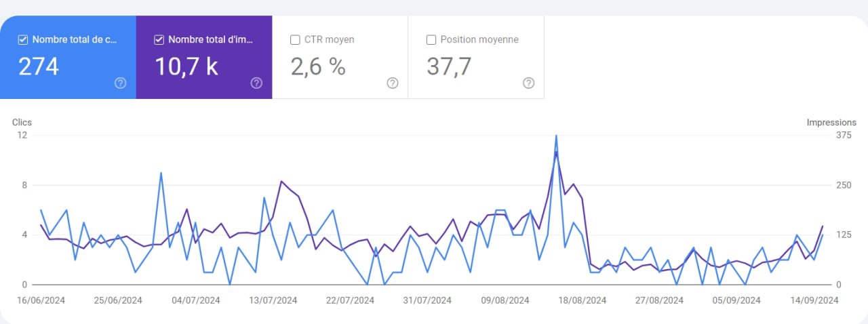This screenshot has width=868, height=324.
Task: Click the 09/08/2024 date on axis
Action: 505,300
